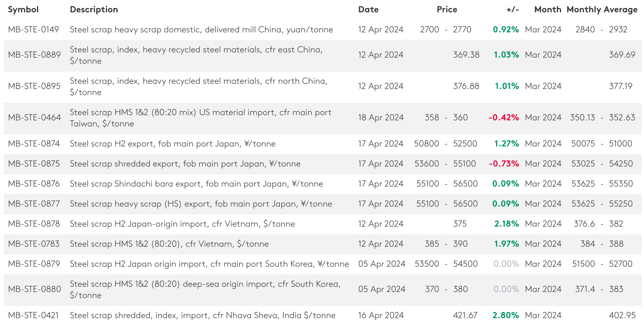Click the Description column header
Screen dimensions: 644x324
pyautogui.click(x=94, y=9)
